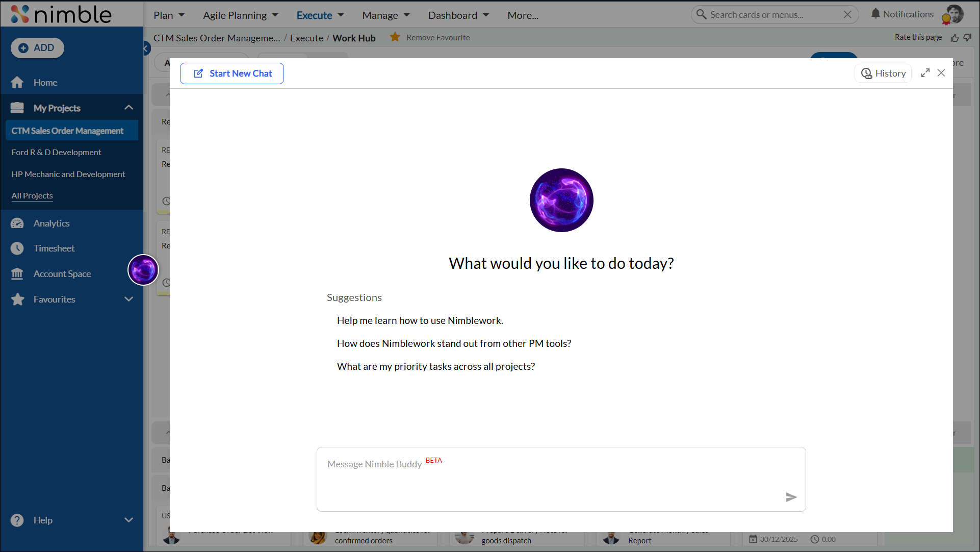Click the Remove Favourite link
This screenshot has height=552, width=980.
(438, 37)
